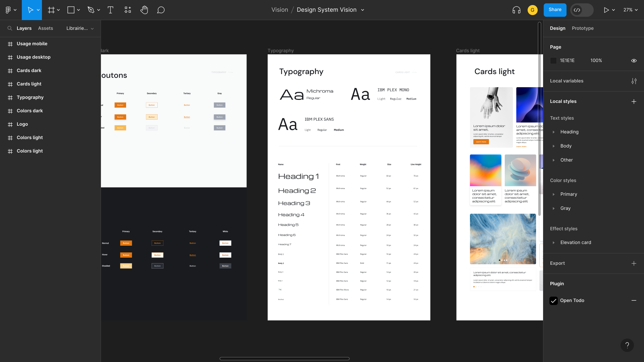This screenshot has height=362, width=644.
Task: Toggle page background color eye icon
Action: pyautogui.click(x=634, y=61)
